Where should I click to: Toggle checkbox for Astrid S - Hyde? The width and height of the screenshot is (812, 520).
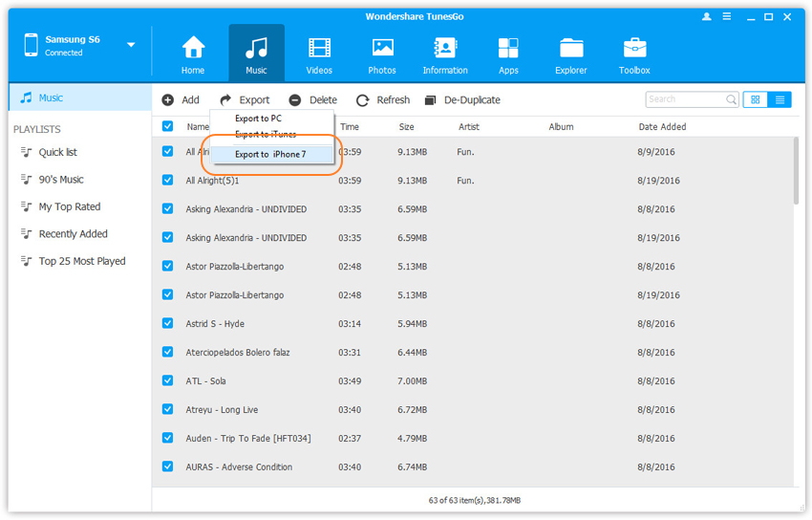coord(168,323)
